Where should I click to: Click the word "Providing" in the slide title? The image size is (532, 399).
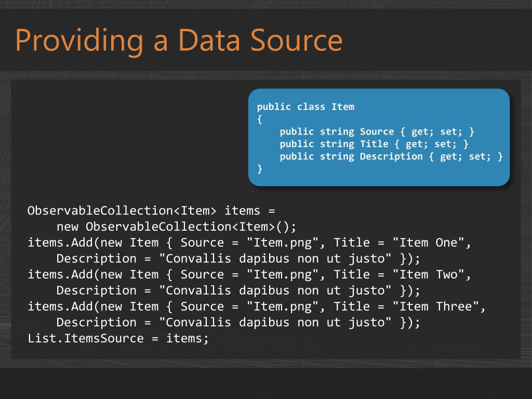[x=78, y=41]
